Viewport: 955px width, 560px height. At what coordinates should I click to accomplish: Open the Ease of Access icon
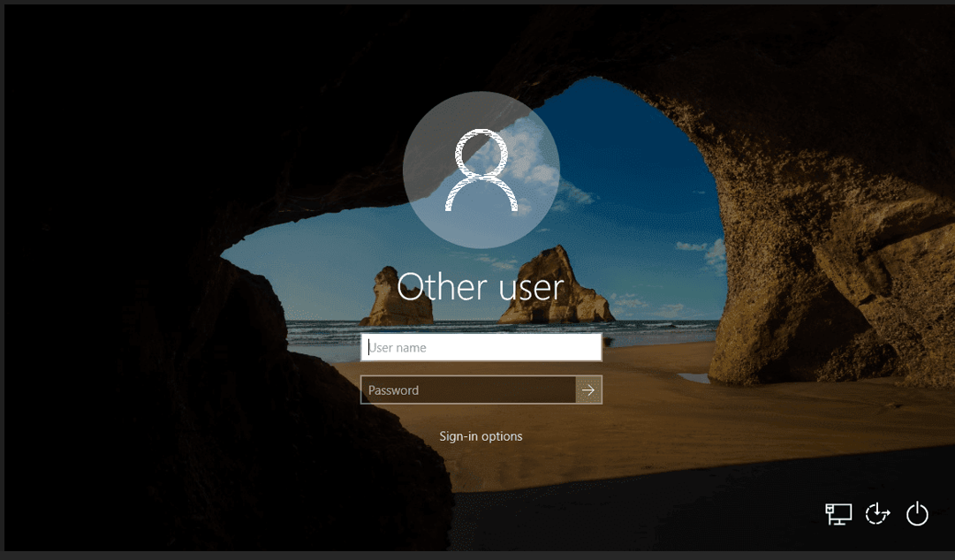(877, 514)
